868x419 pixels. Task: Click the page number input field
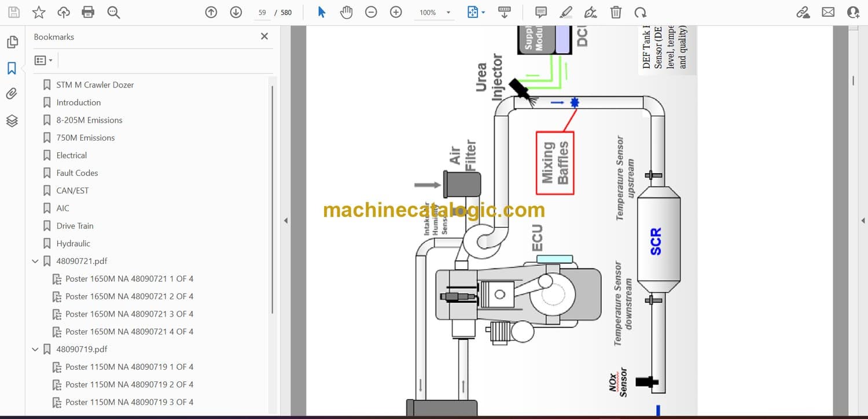(262, 12)
